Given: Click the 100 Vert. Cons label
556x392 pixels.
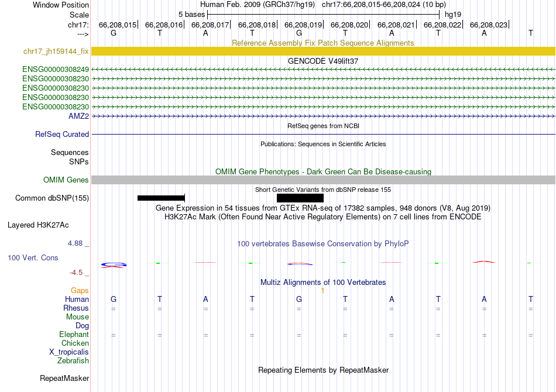Looking at the screenshot, I should coord(33,258).
